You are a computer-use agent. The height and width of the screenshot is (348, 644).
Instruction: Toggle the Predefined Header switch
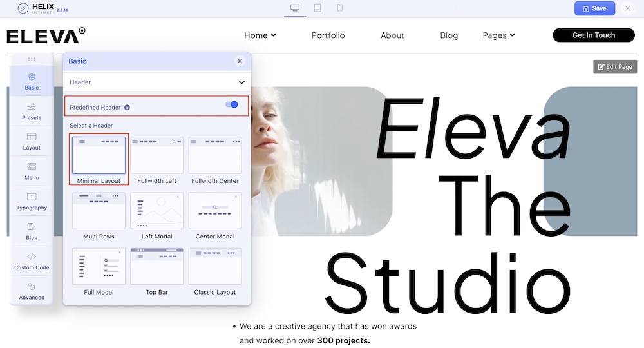[x=232, y=105]
